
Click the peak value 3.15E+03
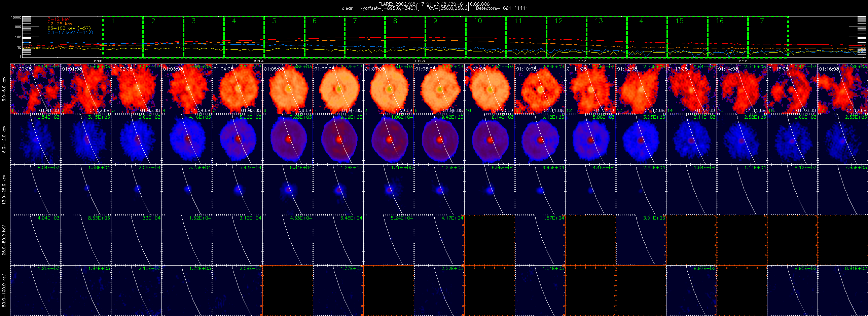pos(99,117)
